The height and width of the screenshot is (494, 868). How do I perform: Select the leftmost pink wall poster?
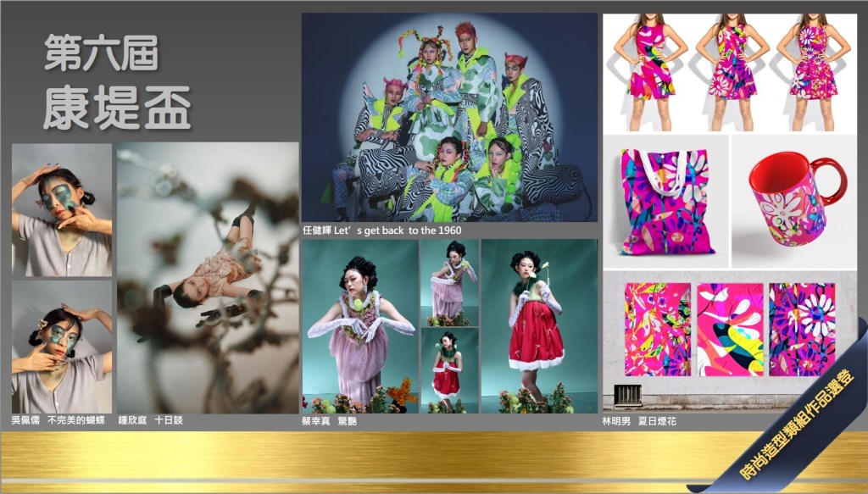[x=658, y=329]
